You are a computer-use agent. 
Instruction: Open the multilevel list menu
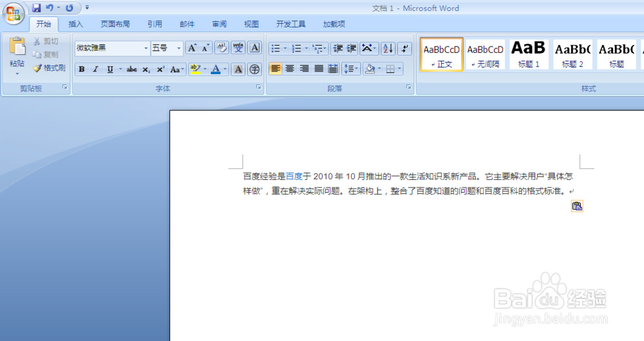(x=319, y=48)
